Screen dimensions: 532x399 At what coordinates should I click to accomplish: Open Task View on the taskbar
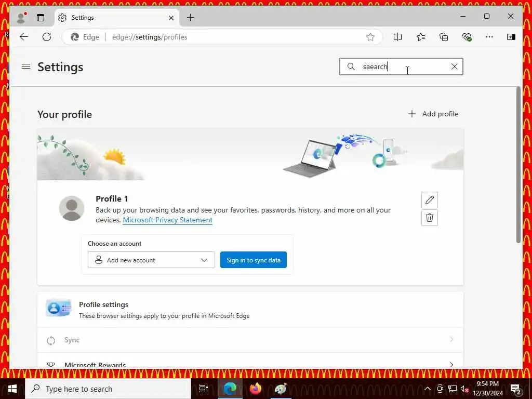coord(204,389)
